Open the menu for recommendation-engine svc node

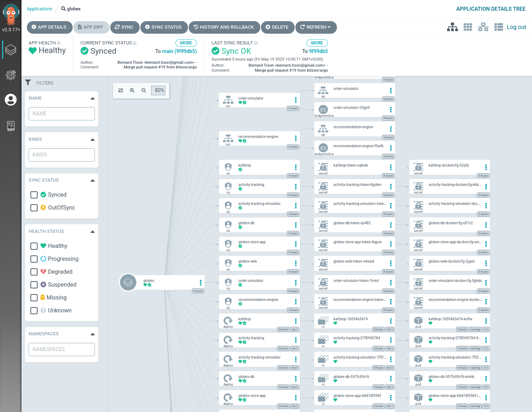[x=296, y=138]
